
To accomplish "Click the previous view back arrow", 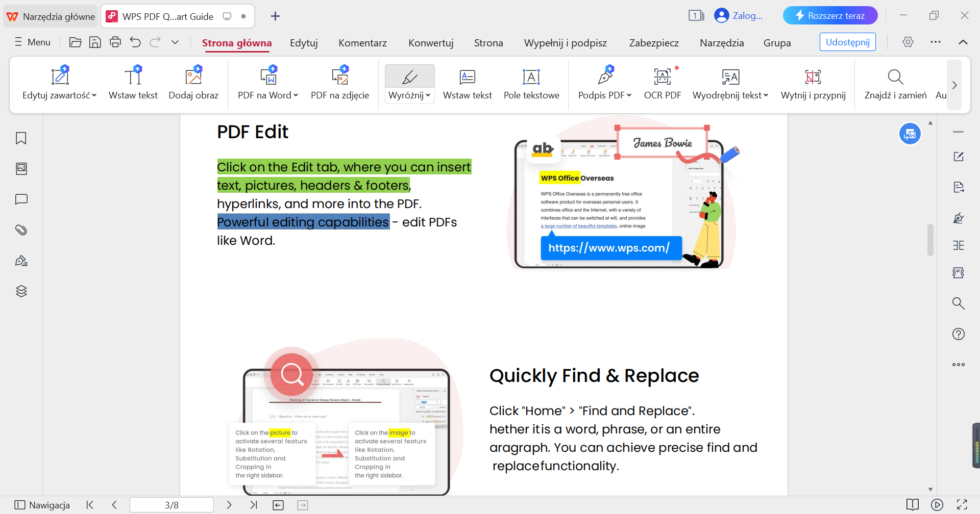I will coord(278,505).
